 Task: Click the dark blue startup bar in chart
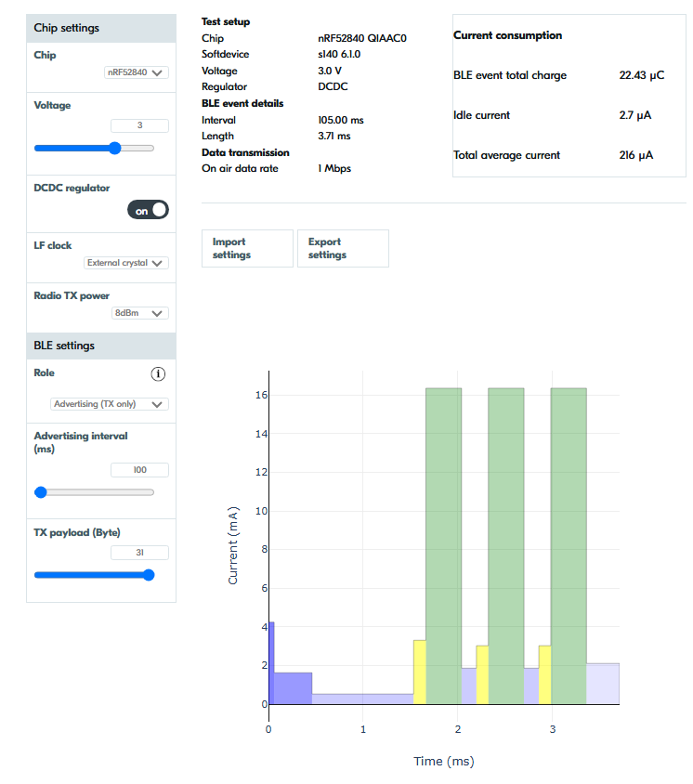coord(271,663)
